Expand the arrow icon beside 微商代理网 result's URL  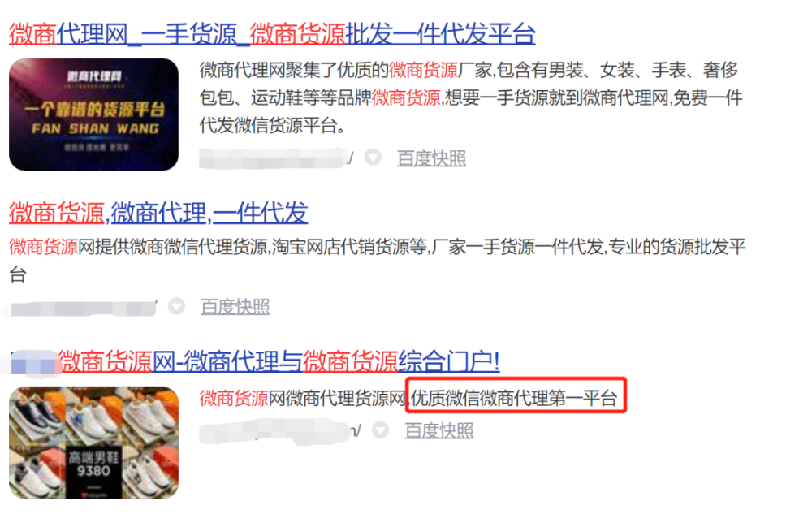(x=373, y=157)
